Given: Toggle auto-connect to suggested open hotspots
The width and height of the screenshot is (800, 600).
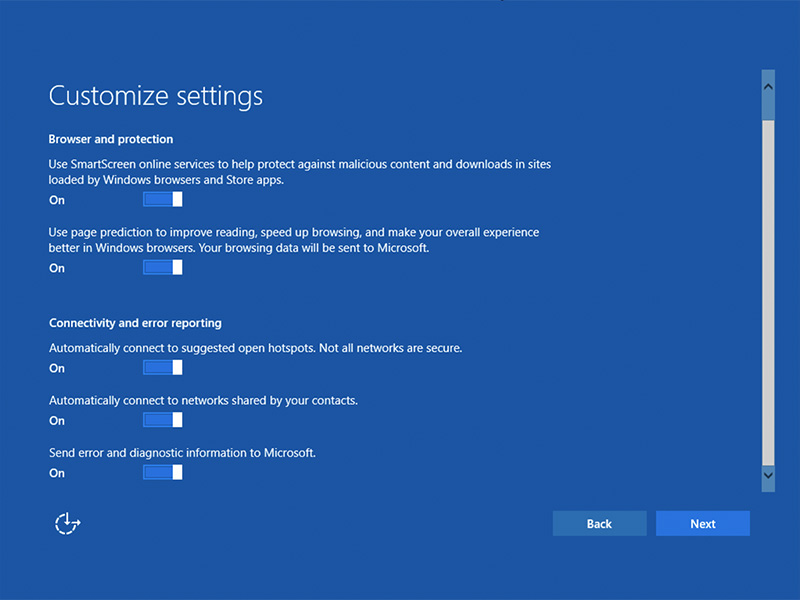Looking at the screenshot, I should [x=162, y=368].
